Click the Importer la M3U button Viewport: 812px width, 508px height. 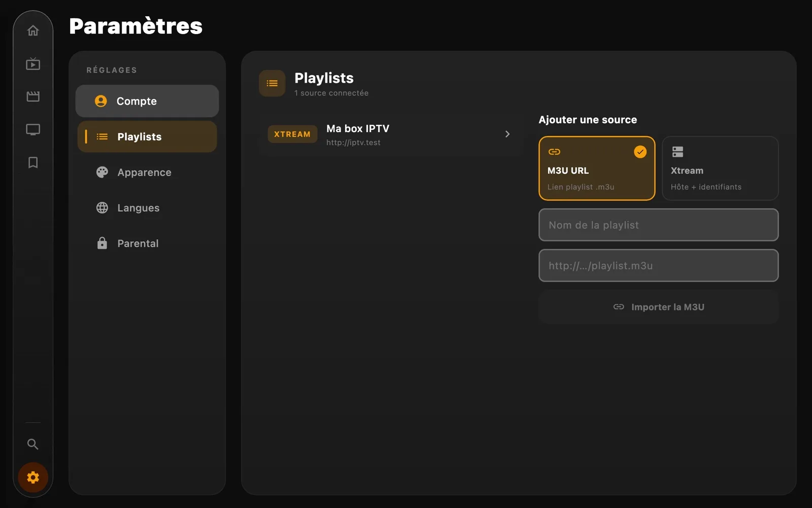tap(659, 307)
